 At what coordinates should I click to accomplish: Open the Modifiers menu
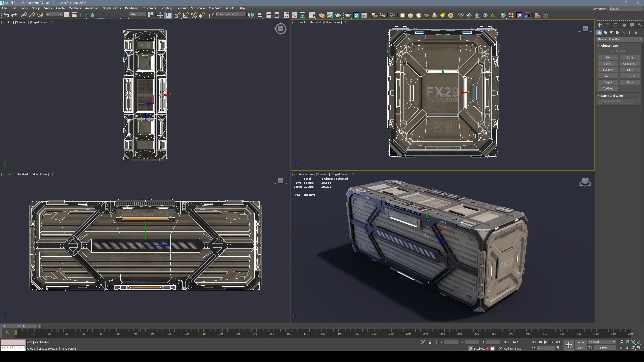75,8
